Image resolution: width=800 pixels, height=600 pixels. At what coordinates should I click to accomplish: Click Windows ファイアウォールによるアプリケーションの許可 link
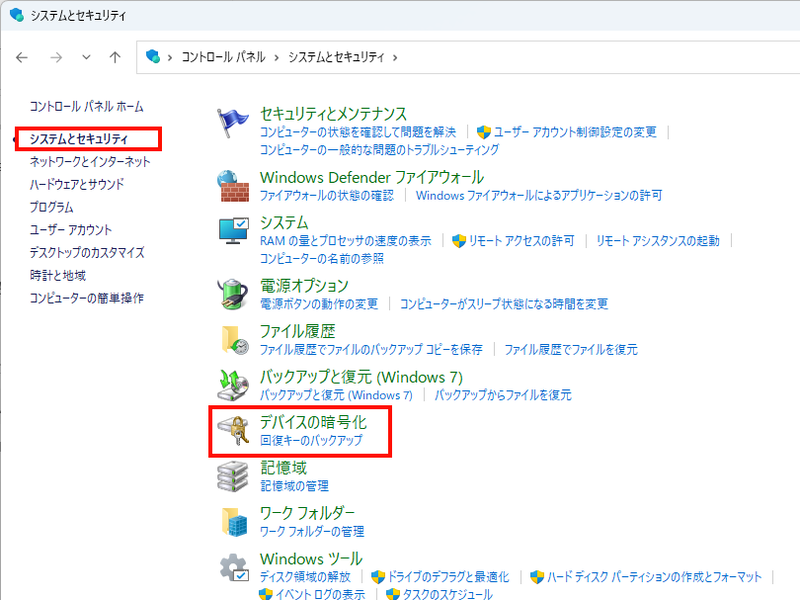(539, 195)
